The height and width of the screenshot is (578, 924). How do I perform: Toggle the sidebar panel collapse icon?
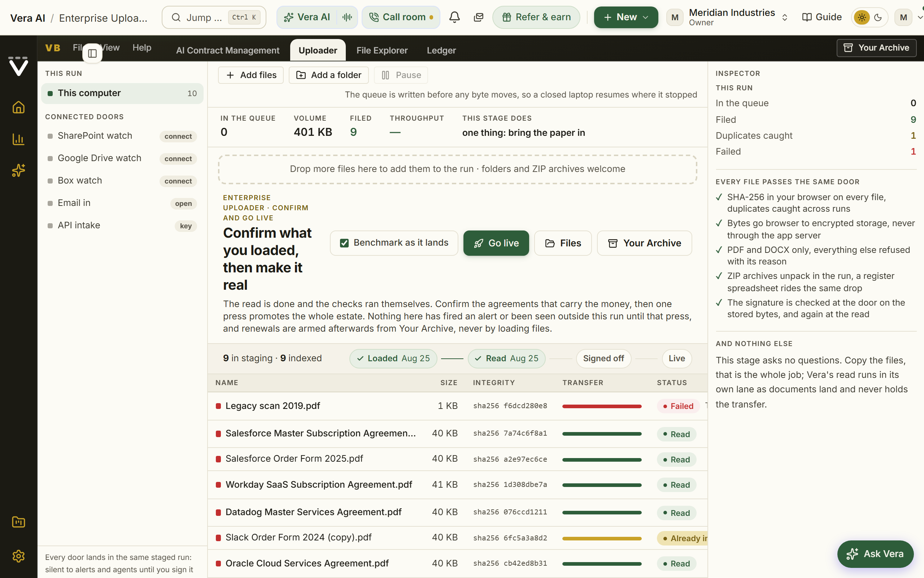click(92, 53)
